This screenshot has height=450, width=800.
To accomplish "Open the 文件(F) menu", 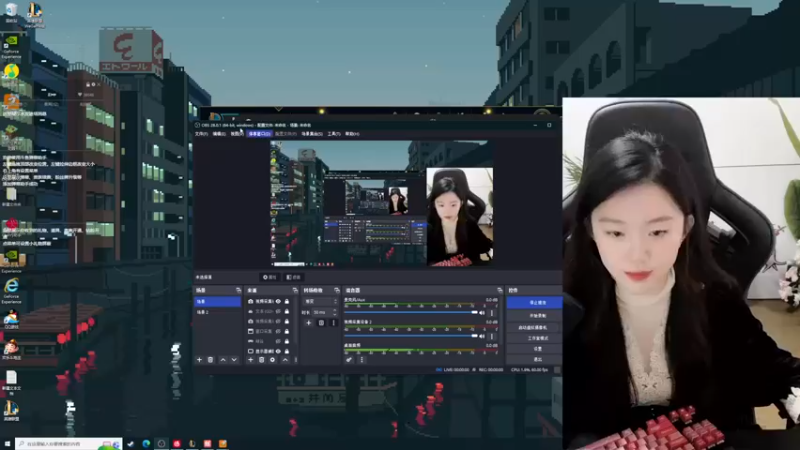I will coord(202,134).
